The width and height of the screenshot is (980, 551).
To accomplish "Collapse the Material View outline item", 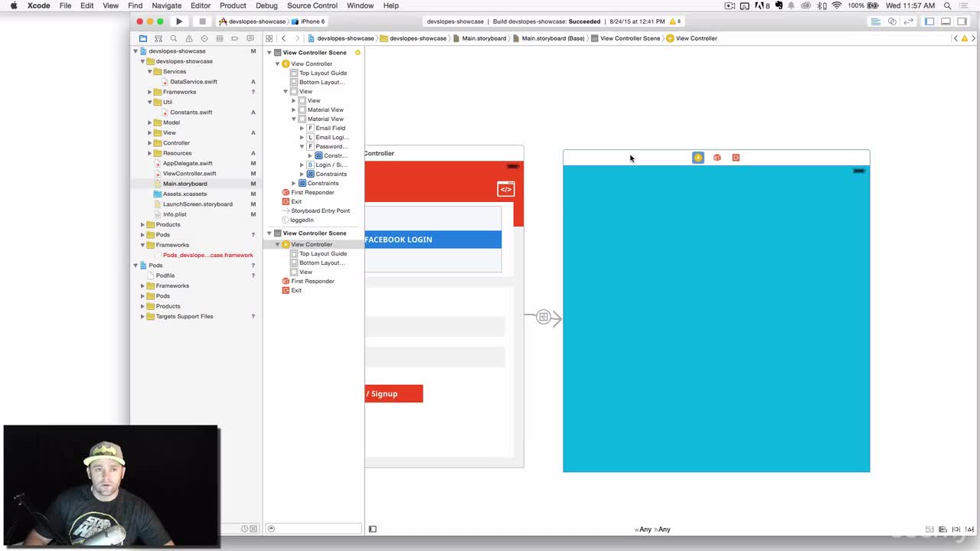I will (x=293, y=119).
